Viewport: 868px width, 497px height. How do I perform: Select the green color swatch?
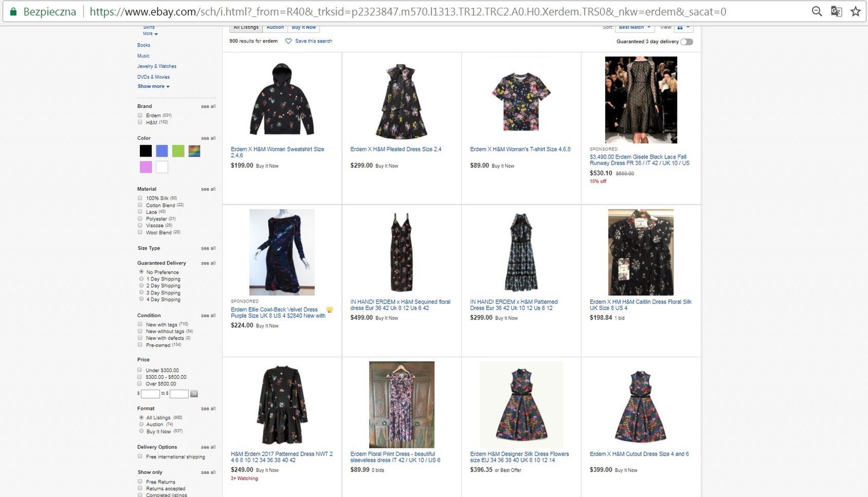178,151
